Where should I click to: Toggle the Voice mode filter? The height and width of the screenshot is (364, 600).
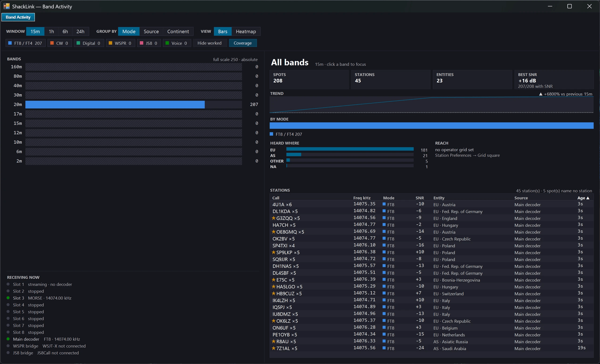pos(177,43)
